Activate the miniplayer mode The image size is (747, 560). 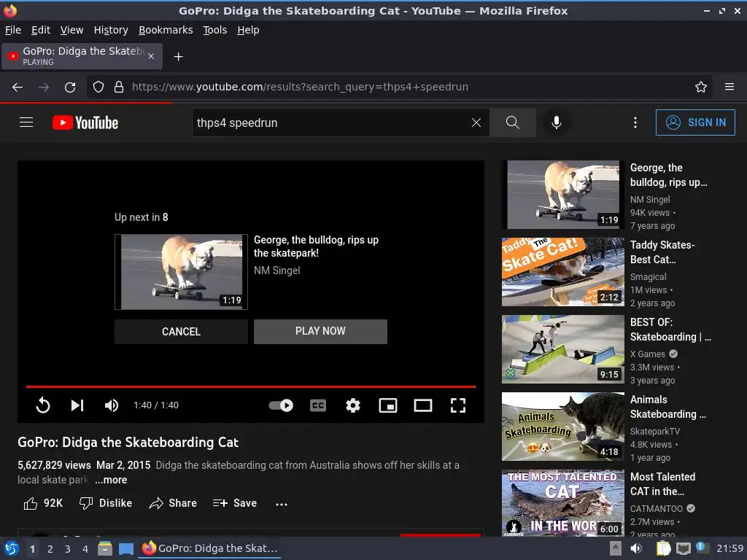388,405
